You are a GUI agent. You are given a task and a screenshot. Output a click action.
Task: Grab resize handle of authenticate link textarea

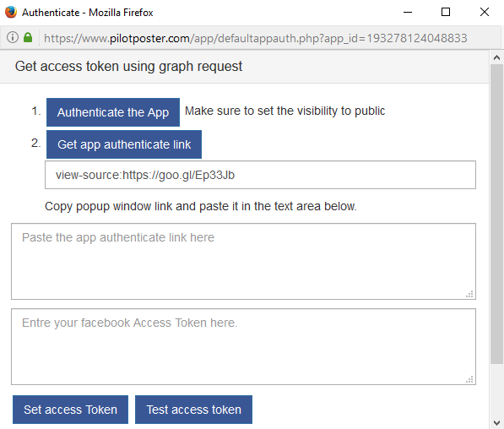point(469,294)
